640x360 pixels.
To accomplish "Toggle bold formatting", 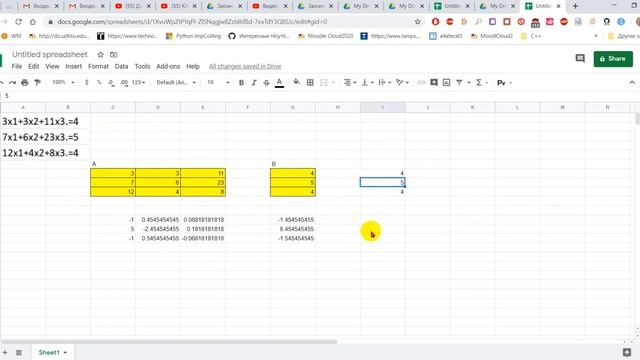I will 241,82.
